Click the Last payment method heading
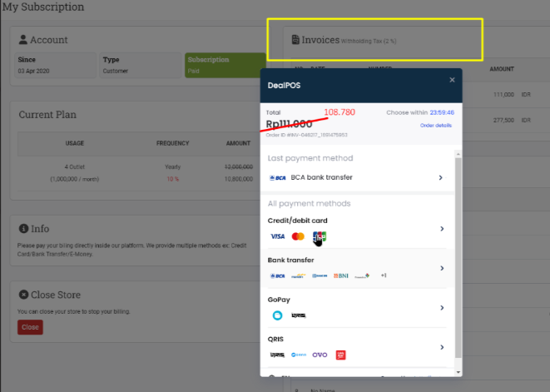This screenshot has height=392, width=550. [310, 158]
